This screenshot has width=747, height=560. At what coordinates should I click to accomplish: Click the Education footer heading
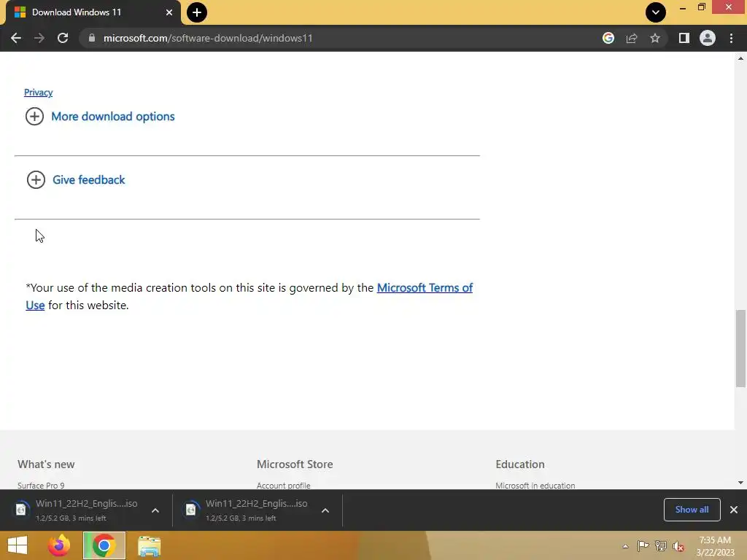519,464
